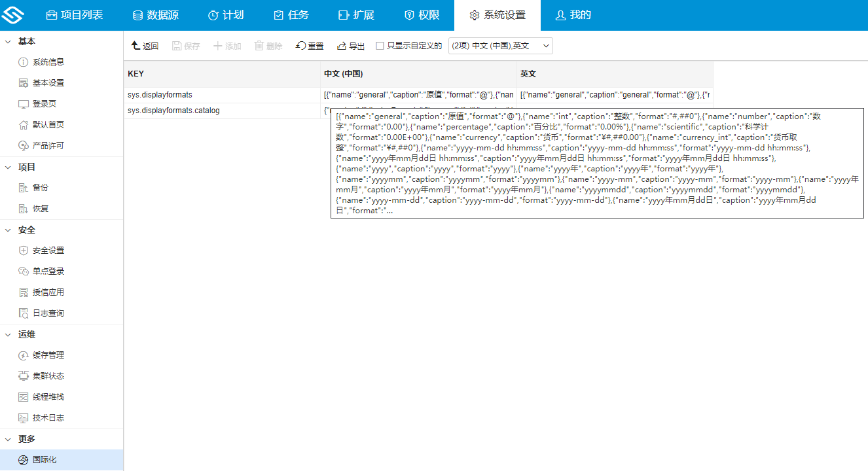Switch to the 权限 tab
868x471 pixels.
pos(422,15)
